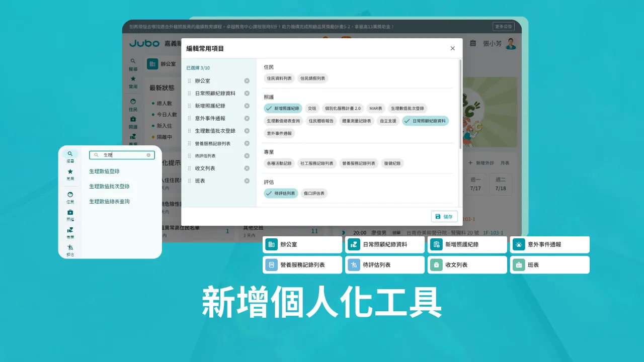The height and width of the screenshot is (362, 644).
Task: Open the 收文列表 shortcut tile
Action: [467, 264]
